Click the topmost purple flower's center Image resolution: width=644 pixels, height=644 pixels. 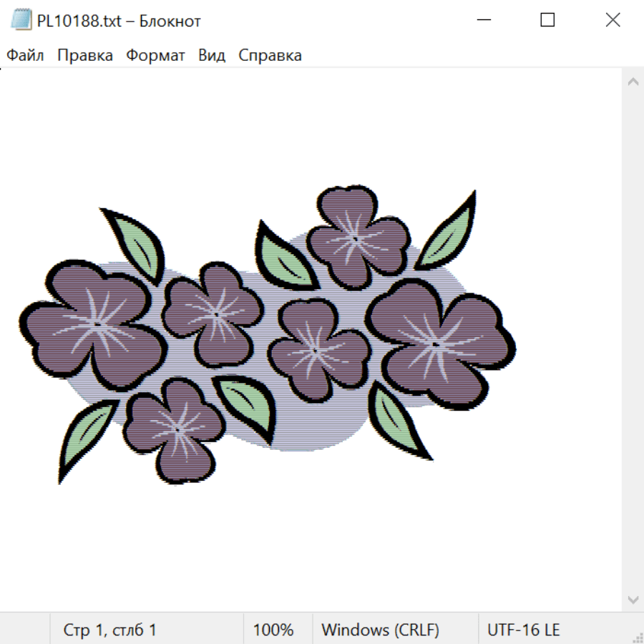(x=355, y=238)
